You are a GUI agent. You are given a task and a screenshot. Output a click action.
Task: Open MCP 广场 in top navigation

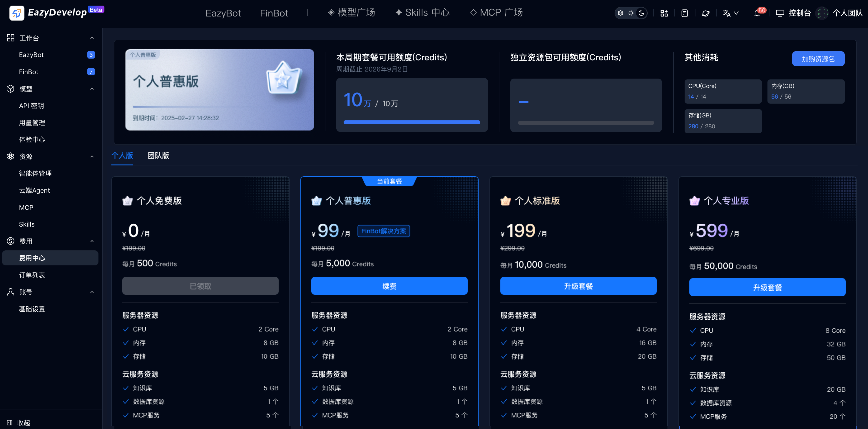pos(497,13)
